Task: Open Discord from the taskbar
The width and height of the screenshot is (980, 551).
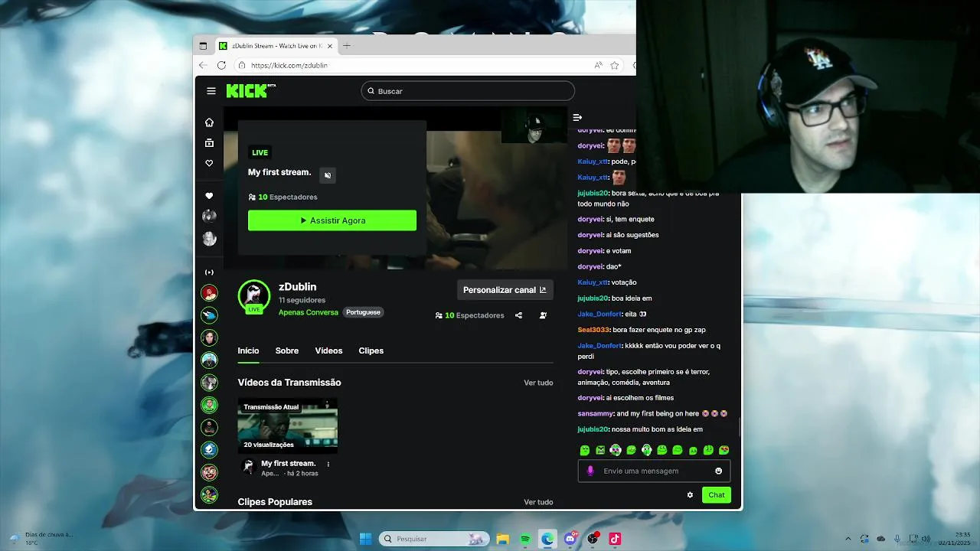Action: coord(570,539)
